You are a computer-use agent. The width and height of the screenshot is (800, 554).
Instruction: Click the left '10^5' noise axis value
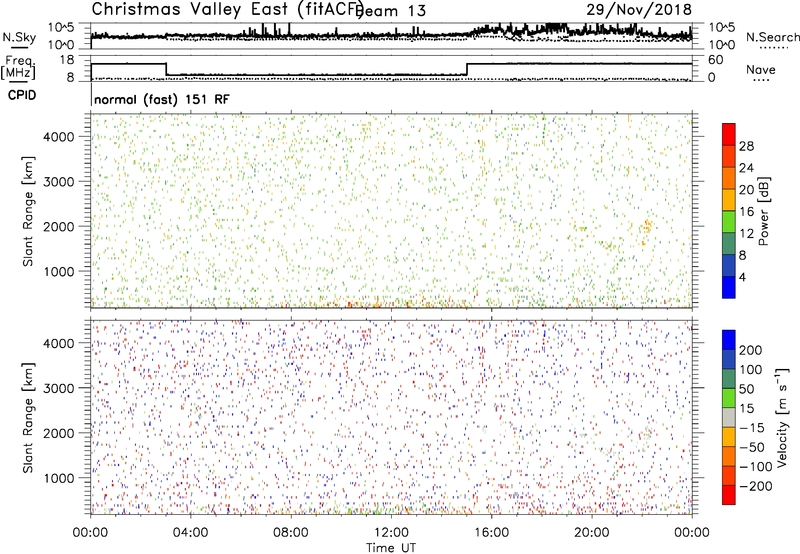pos(61,27)
